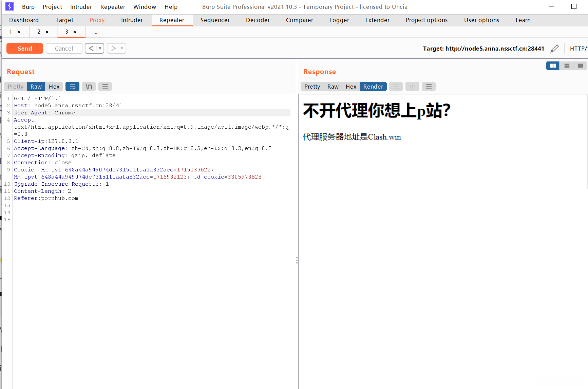The width and height of the screenshot is (588, 389).
Task: Go back to previous request in history
Action: [x=91, y=49]
